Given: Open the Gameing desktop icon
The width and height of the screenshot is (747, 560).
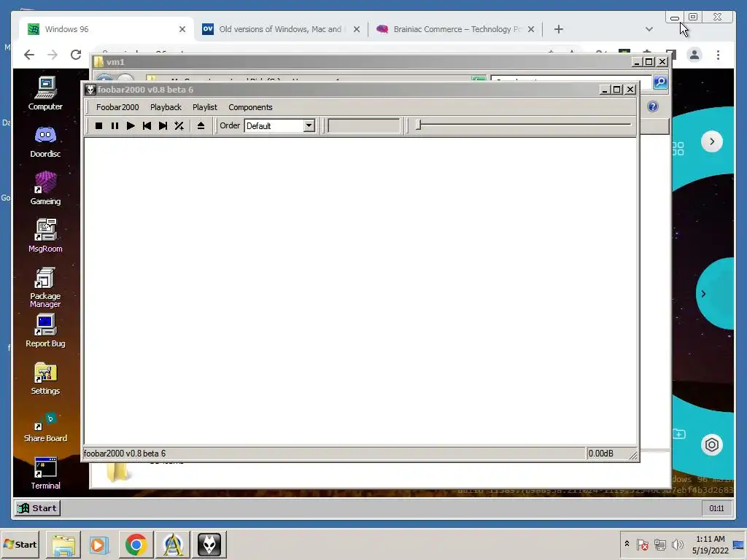Looking at the screenshot, I should click(45, 189).
